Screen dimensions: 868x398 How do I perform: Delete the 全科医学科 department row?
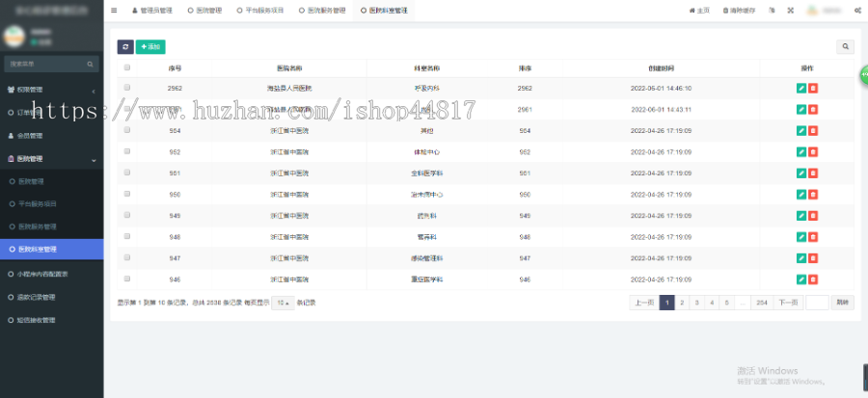pyautogui.click(x=813, y=173)
